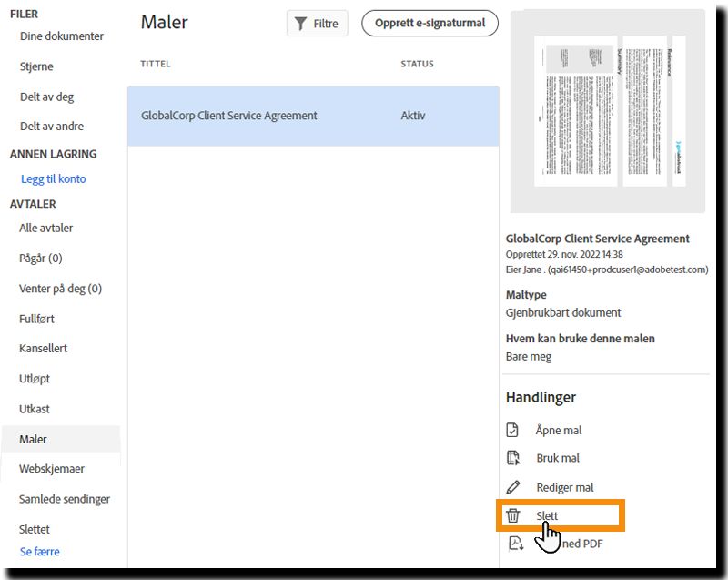Click the ned PDF download label
728x580 pixels.
click(582, 544)
